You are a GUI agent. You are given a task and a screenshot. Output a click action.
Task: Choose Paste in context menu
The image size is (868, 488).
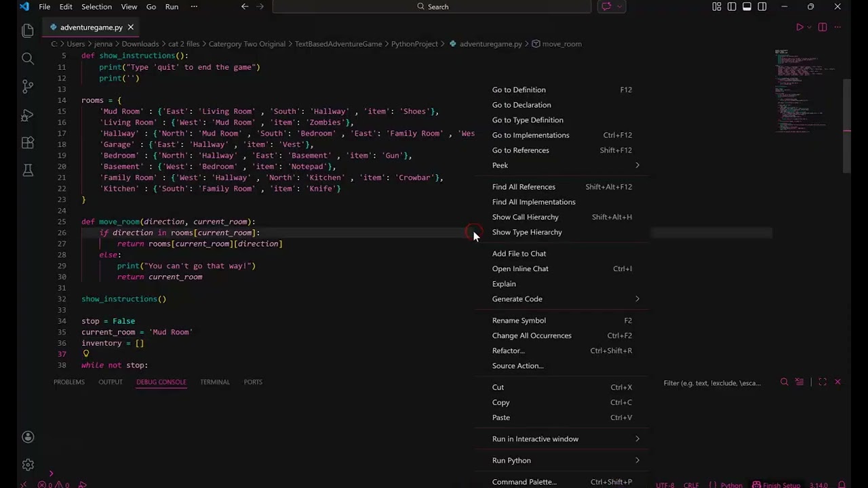[x=562, y=418]
